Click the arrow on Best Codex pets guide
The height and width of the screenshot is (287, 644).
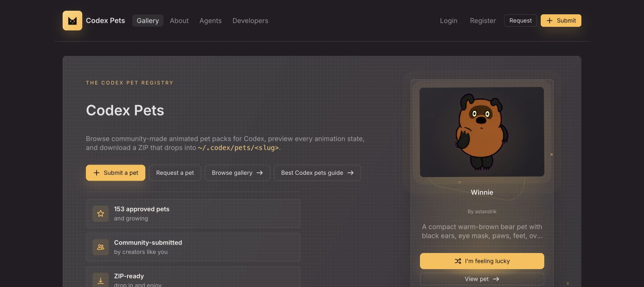click(350, 173)
